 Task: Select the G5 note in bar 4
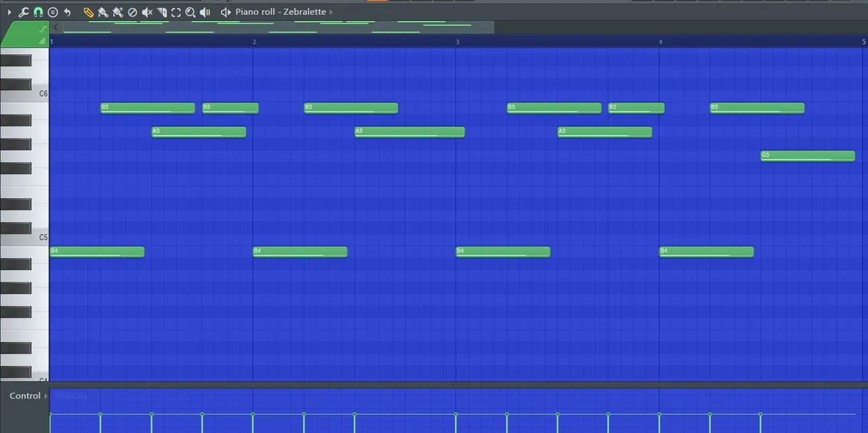click(808, 156)
